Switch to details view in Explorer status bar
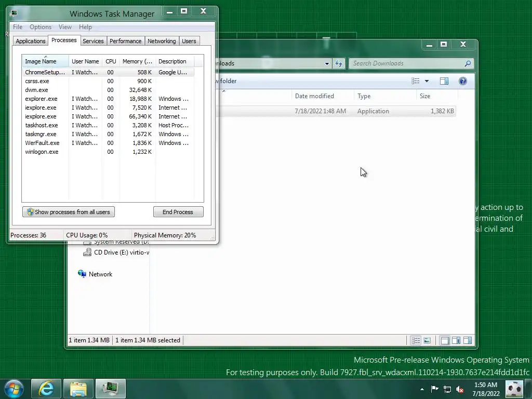532x399 pixels. (416, 340)
